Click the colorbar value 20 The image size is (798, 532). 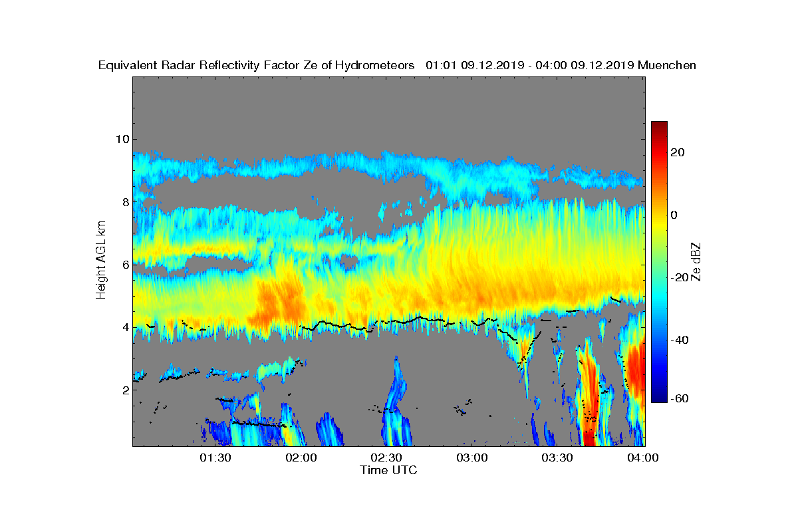[x=678, y=152]
